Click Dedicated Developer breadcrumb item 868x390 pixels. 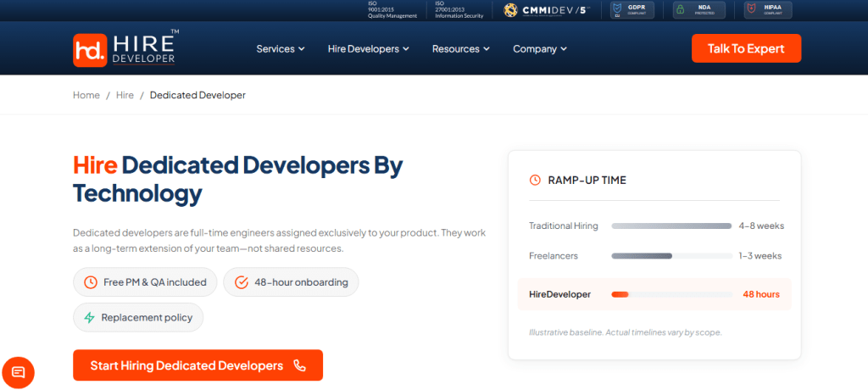point(198,95)
